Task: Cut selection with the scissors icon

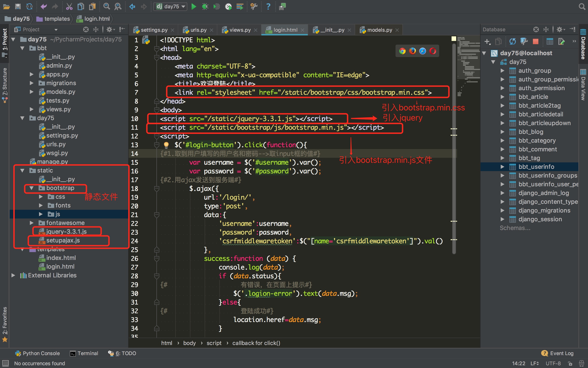Action: point(69,6)
